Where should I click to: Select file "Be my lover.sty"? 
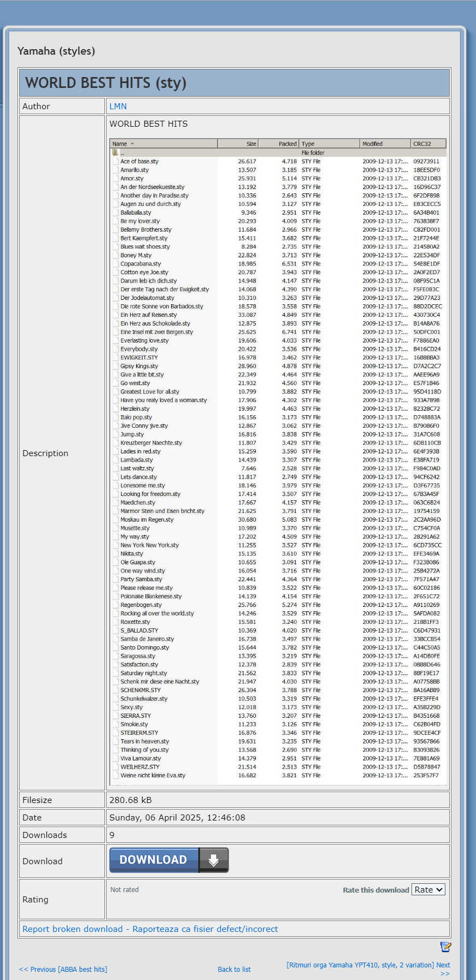tap(140, 221)
